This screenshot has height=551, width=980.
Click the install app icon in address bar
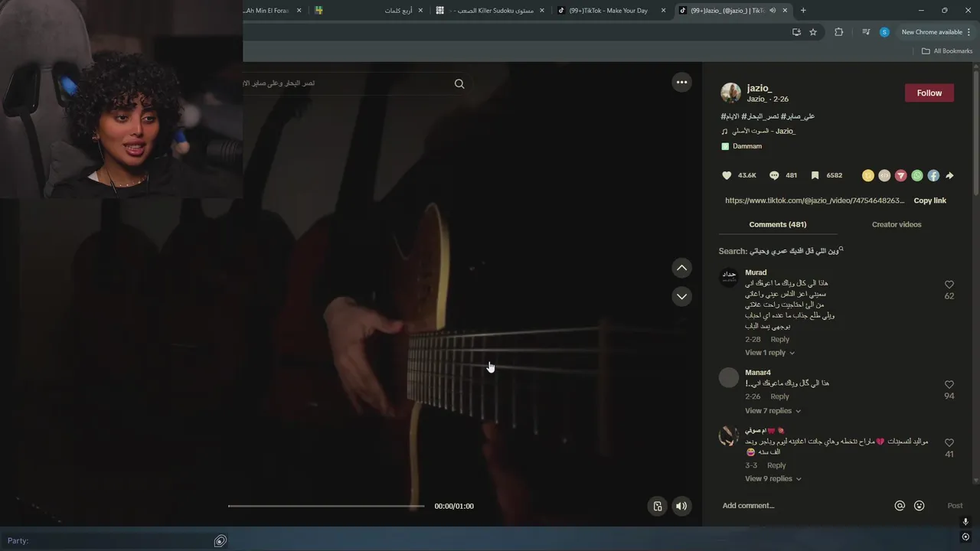pos(796,32)
